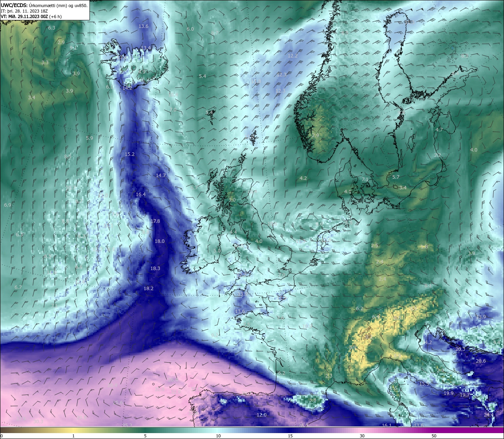Click the 24.4 value at the right edge
This screenshot has width=504, height=439.
tap(489, 415)
